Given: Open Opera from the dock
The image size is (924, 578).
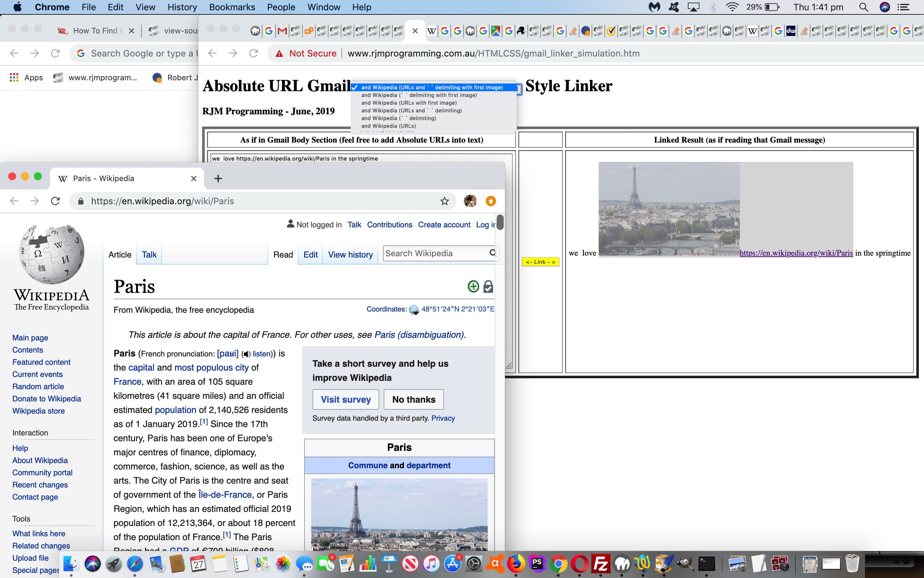Looking at the screenshot, I should [x=580, y=564].
